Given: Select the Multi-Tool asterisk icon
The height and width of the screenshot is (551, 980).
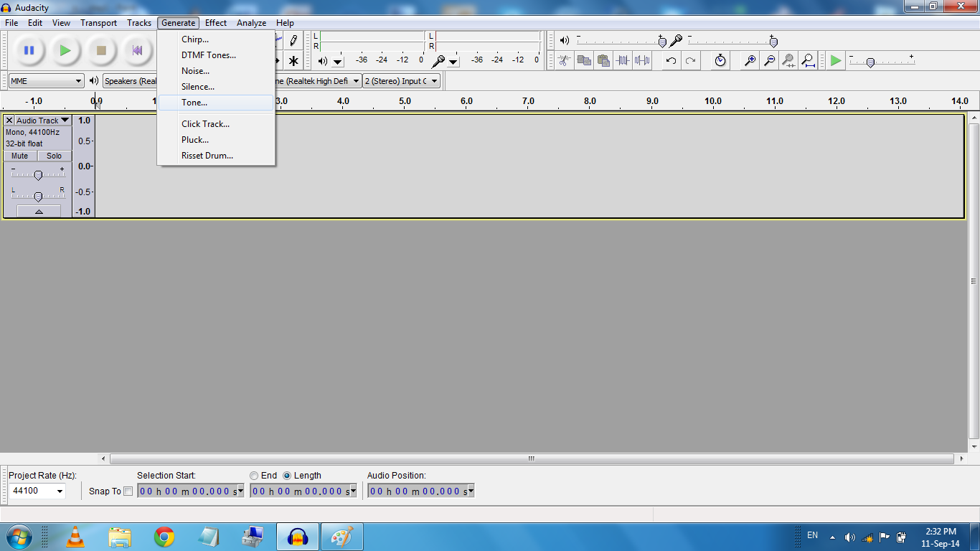Looking at the screenshot, I should (x=293, y=61).
